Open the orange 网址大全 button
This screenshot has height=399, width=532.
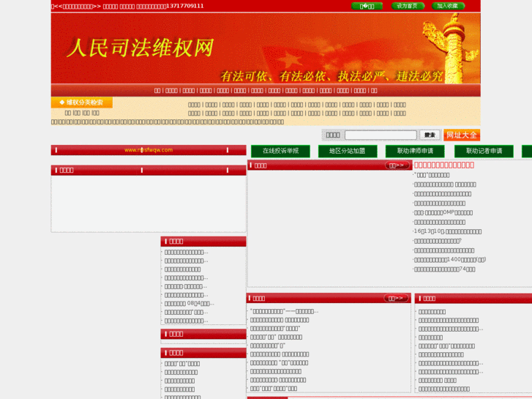pos(462,135)
